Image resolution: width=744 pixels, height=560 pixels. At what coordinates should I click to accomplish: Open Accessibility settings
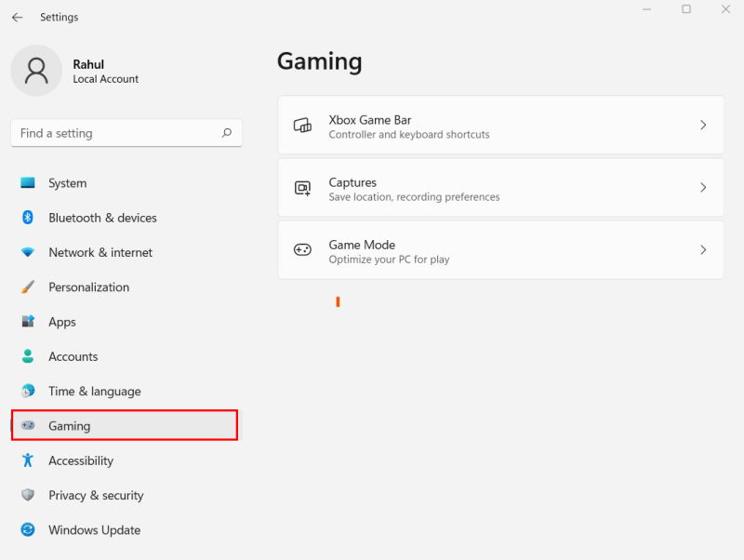click(x=125, y=460)
